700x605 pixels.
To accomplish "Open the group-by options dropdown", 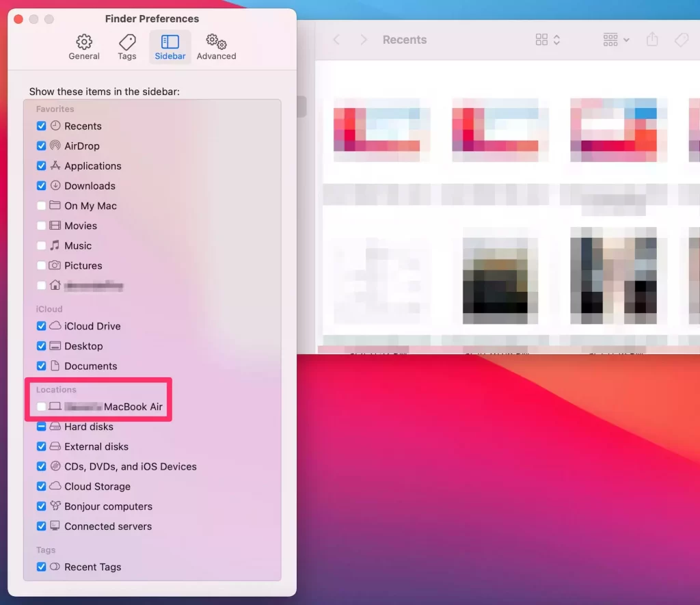I will pyautogui.click(x=616, y=40).
